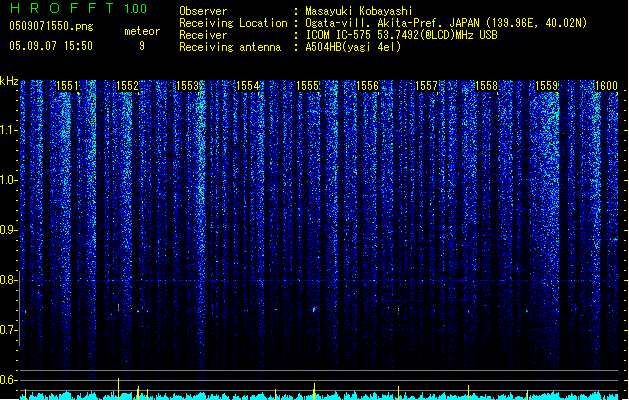
Task: Click the HROFFT program title
Action: point(62,8)
